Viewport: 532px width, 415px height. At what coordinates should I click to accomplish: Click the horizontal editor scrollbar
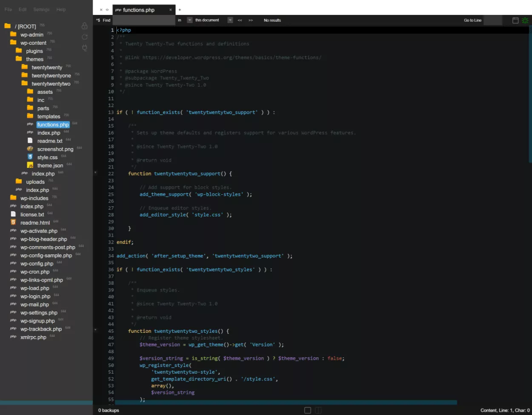pos(286,402)
